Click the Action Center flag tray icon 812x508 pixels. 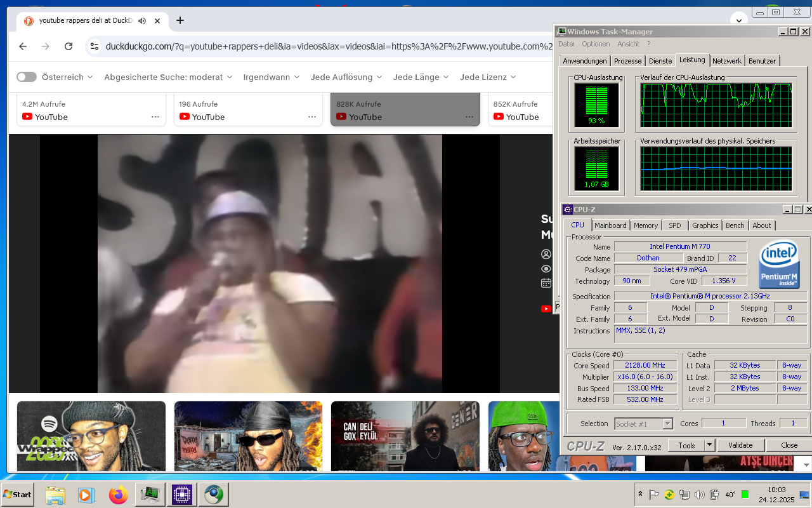tap(654, 495)
